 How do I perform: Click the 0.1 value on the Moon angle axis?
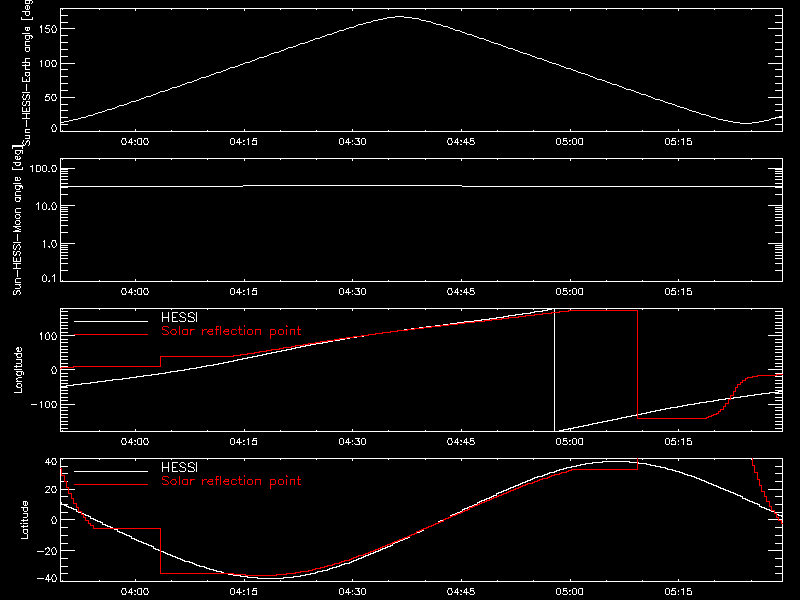click(49, 279)
